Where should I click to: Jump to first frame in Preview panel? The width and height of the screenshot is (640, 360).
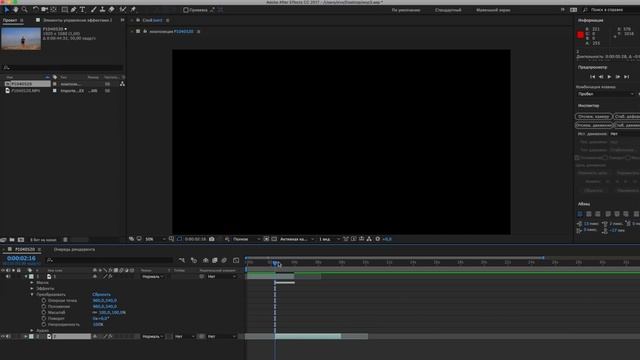tap(592, 77)
